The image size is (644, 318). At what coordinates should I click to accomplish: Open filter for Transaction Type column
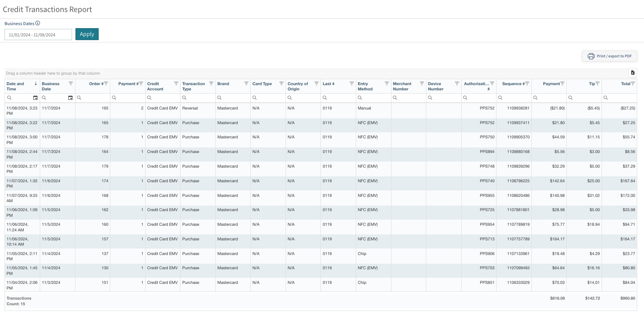pos(211,84)
